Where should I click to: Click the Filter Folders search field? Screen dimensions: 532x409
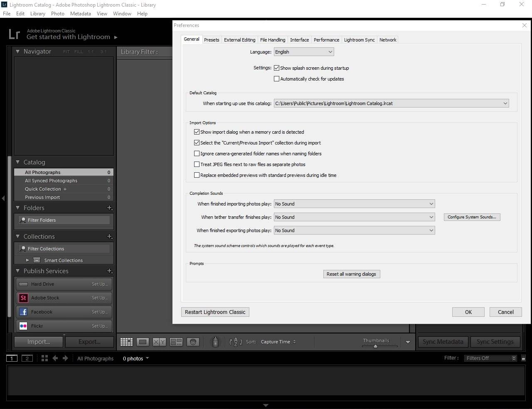tap(64, 220)
